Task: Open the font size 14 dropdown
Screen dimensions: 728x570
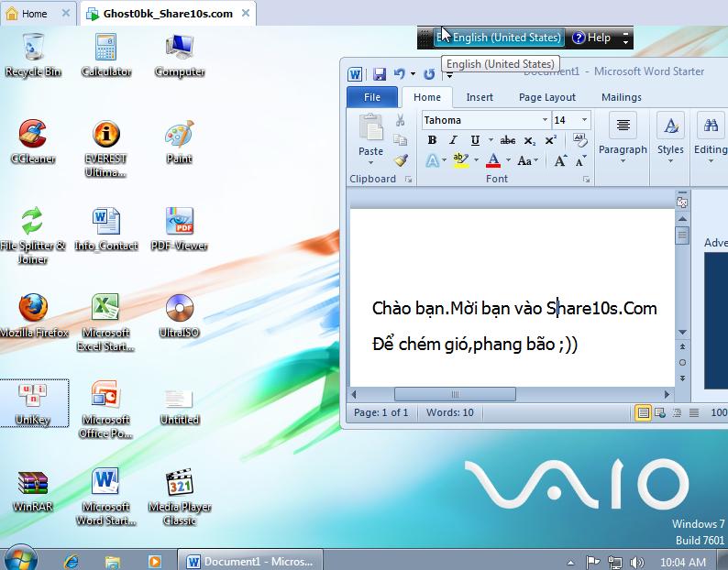Action: 585,120
